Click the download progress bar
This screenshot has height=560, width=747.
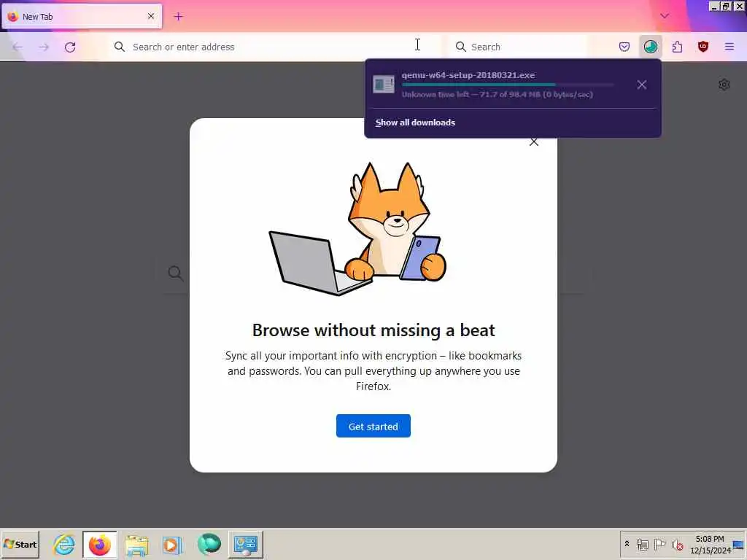[x=508, y=85]
